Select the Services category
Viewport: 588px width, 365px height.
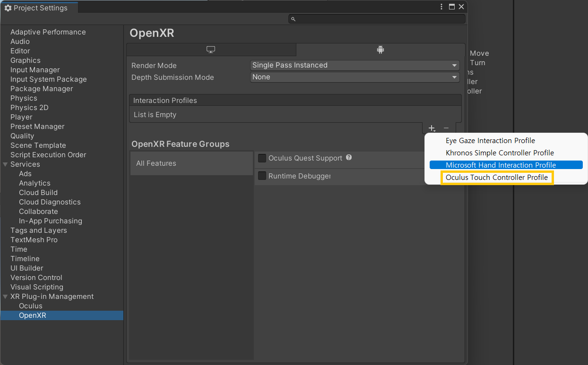click(x=25, y=164)
